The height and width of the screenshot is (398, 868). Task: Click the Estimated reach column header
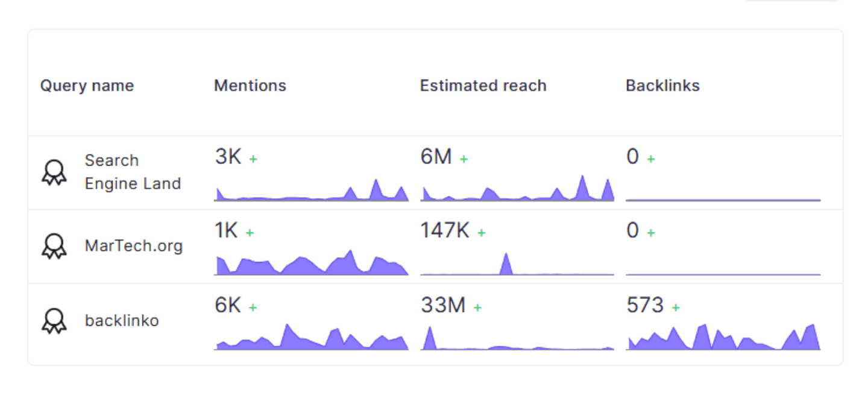(x=483, y=86)
